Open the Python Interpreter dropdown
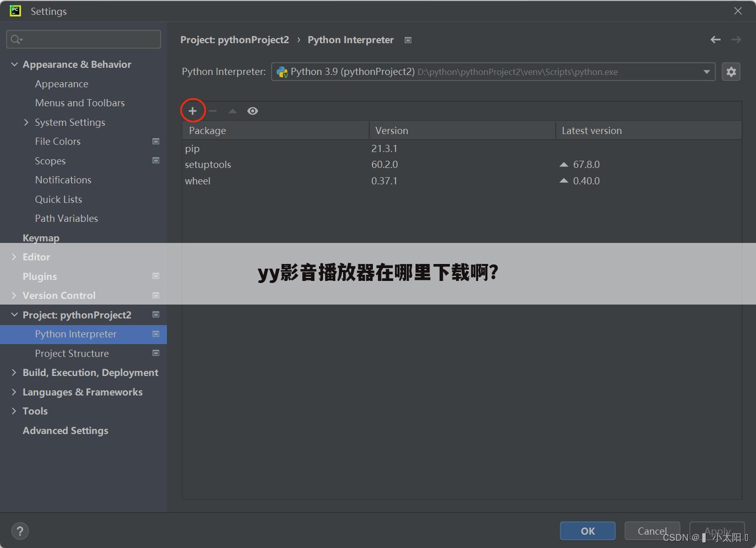Image resolution: width=756 pixels, height=548 pixels. click(x=493, y=72)
